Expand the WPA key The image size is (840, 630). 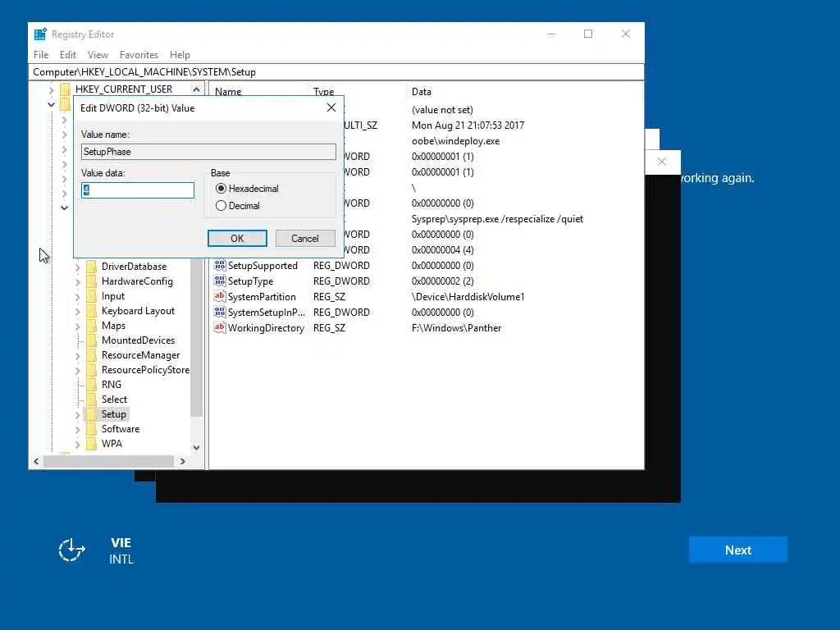(78, 444)
